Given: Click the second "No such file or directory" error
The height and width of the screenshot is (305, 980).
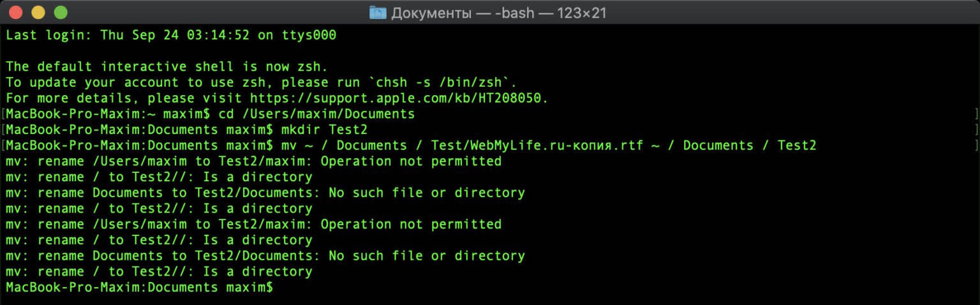Looking at the screenshot, I should click(426, 256).
